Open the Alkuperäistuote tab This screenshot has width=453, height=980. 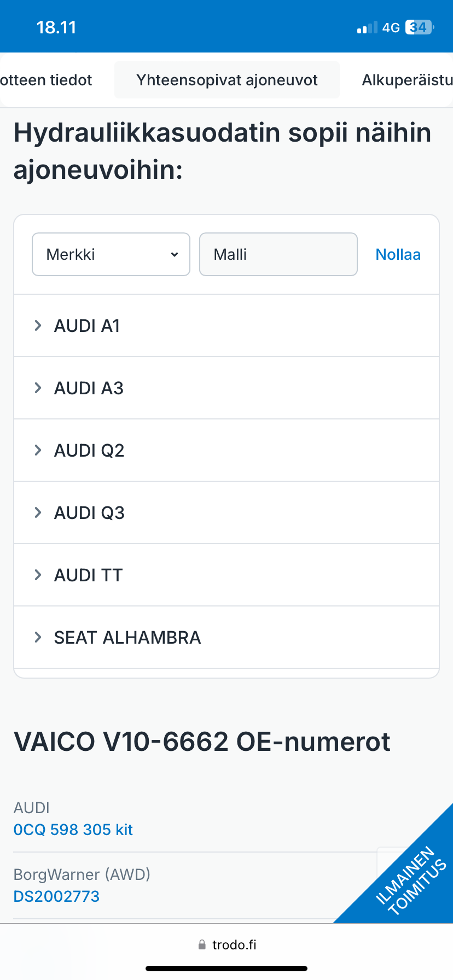click(x=407, y=80)
